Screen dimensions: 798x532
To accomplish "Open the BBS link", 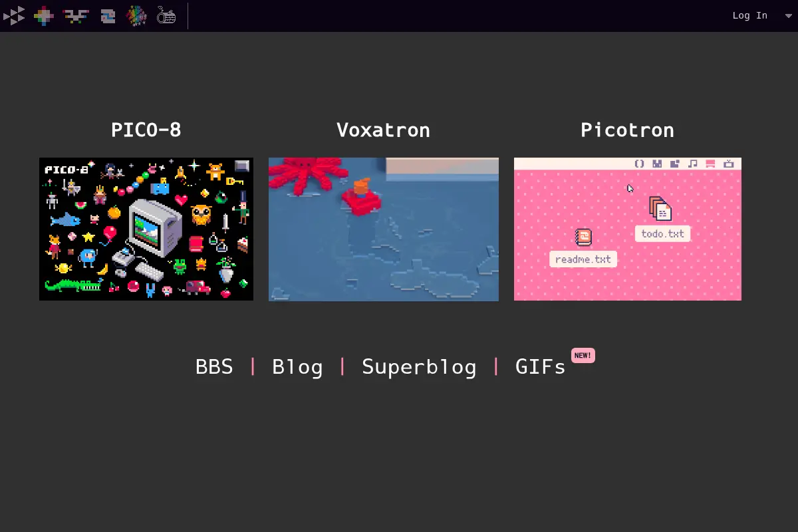I will [214, 367].
